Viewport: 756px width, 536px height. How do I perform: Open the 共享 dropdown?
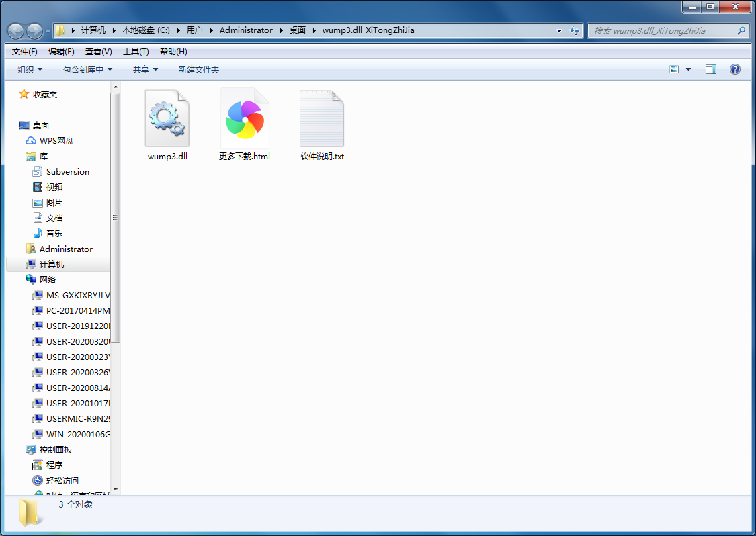(x=145, y=69)
